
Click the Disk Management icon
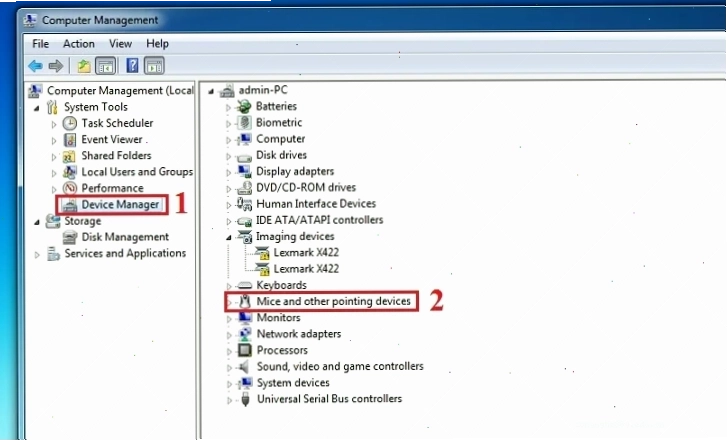70,237
